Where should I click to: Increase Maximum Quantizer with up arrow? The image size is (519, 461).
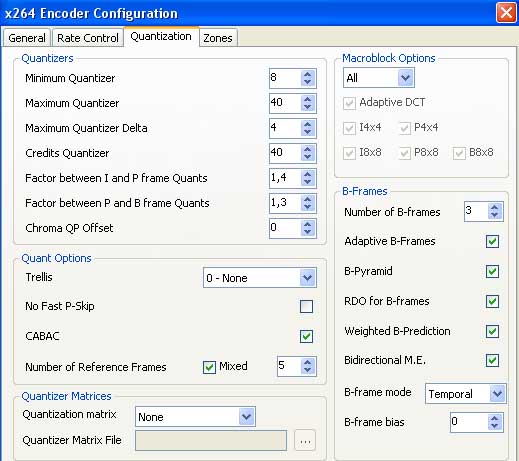[x=307, y=99]
